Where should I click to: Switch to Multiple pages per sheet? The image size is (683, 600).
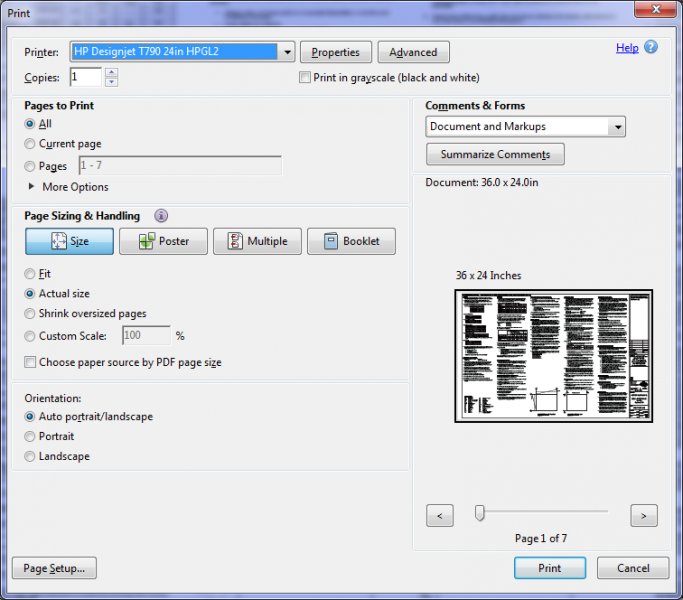[257, 241]
